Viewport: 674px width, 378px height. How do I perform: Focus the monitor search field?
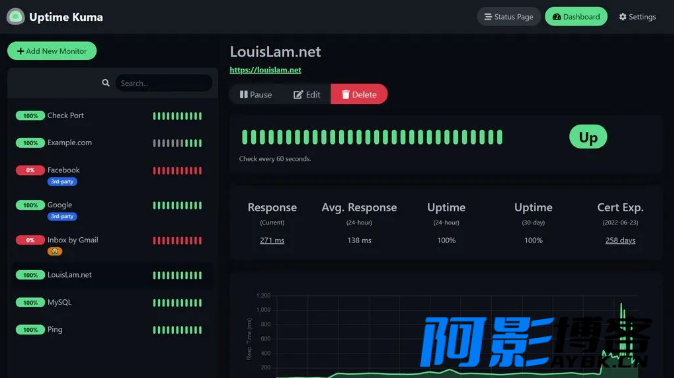click(x=164, y=83)
